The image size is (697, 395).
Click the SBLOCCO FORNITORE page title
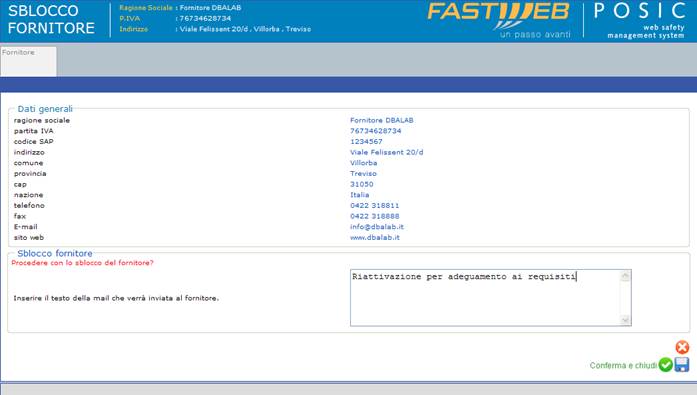click(51, 19)
